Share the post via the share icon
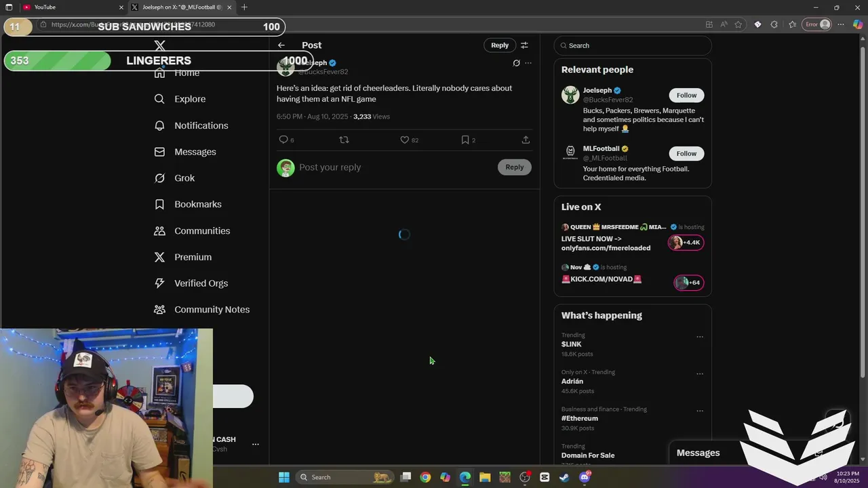The height and width of the screenshot is (488, 868). 526,140
